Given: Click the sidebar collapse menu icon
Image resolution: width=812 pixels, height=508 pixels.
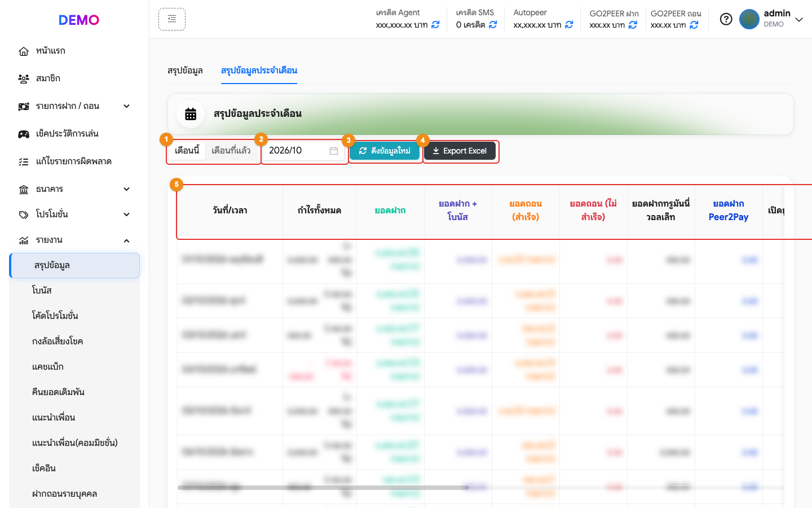Looking at the screenshot, I should pyautogui.click(x=172, y=19).
